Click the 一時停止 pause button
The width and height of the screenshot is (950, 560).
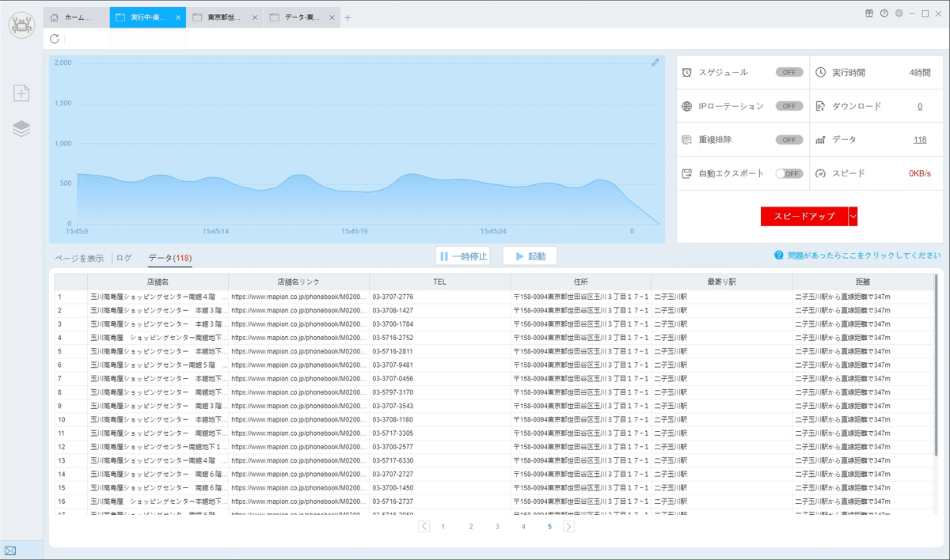tap(462, 256)
